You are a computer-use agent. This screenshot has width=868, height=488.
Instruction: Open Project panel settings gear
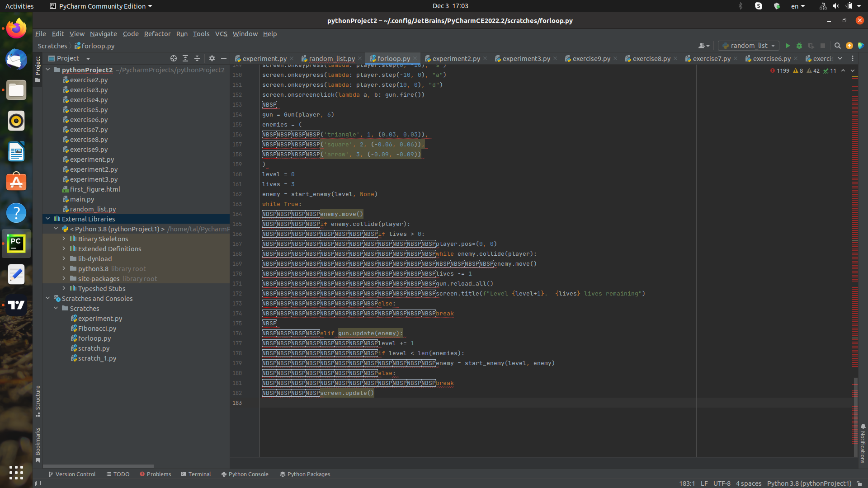point(212,58)
